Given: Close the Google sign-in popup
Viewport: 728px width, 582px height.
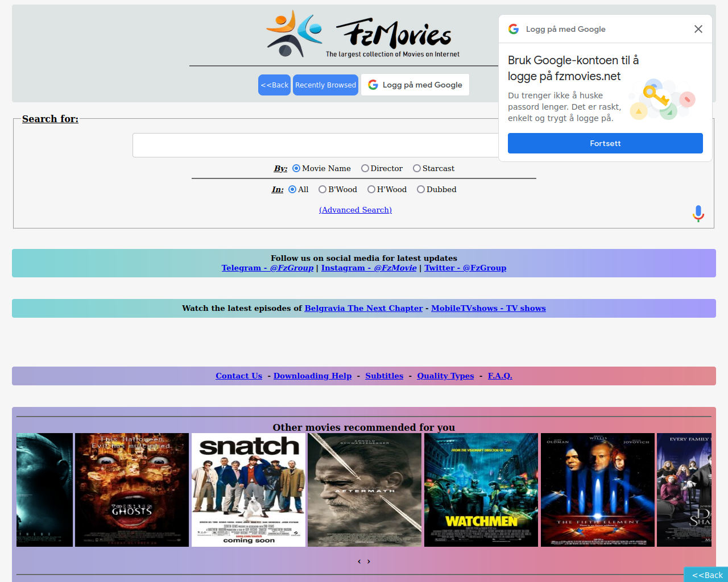Looking at the screenshot, I should coord(698,29).
